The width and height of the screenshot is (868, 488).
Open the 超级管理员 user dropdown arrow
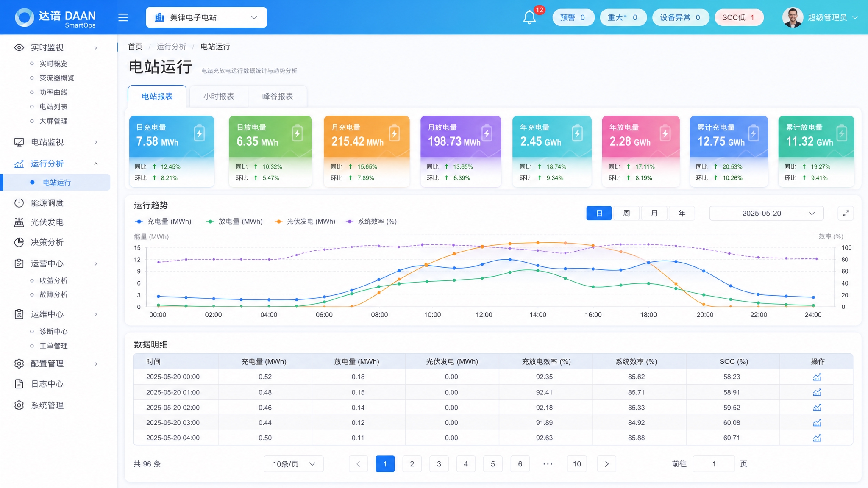855,18
